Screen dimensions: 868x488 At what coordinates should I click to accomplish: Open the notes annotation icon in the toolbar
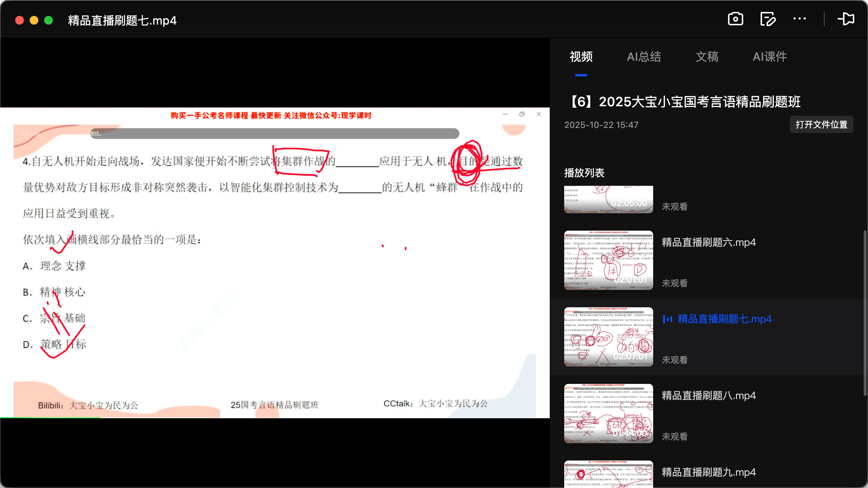(x=767, y=19)
